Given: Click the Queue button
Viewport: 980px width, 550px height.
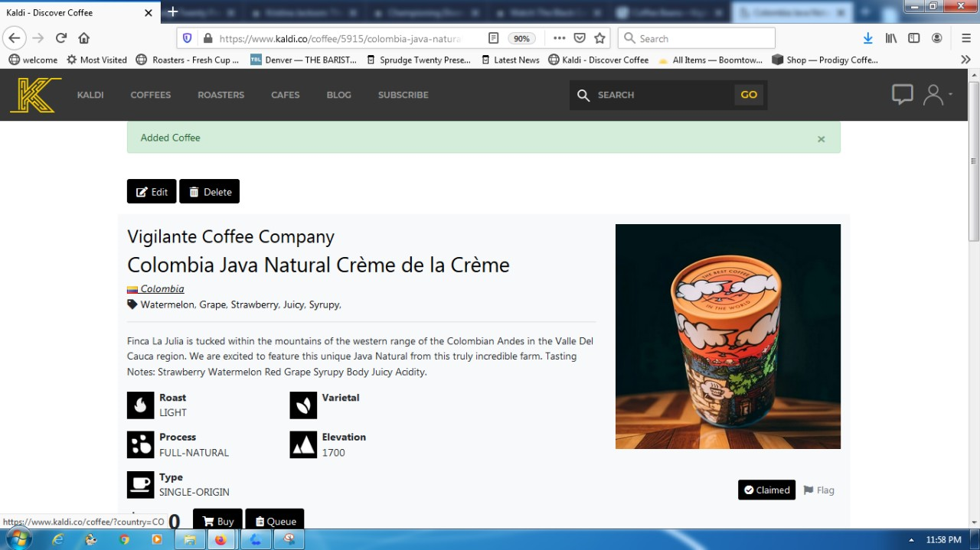Looking at the screenshot, I should [x=275, y=520].
